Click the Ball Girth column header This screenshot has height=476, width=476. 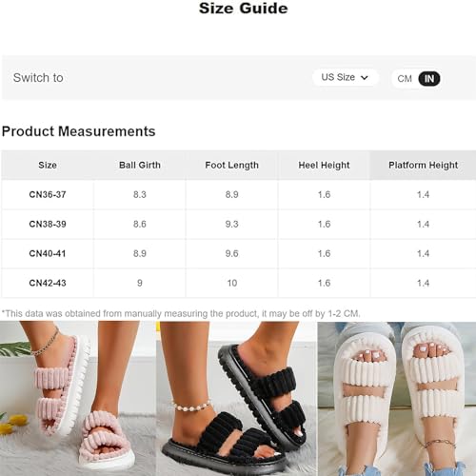click(140, 165)
